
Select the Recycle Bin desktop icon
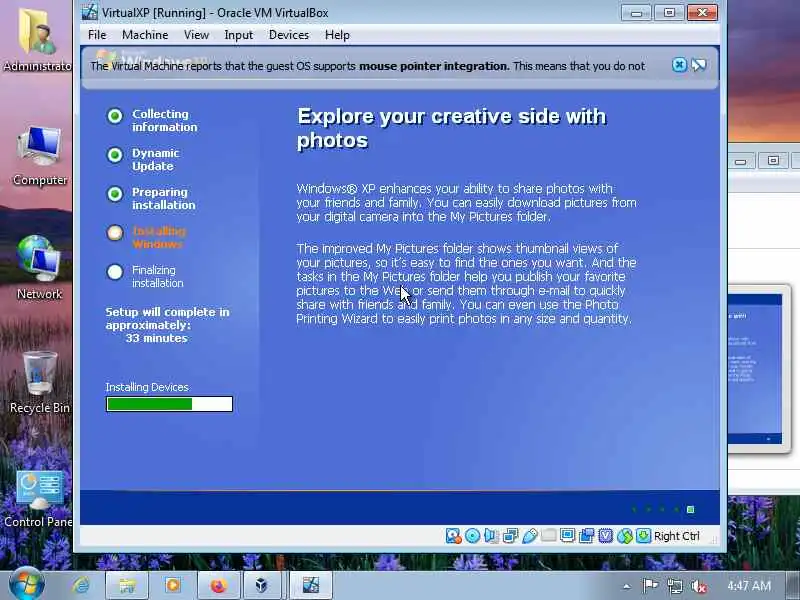point(39,383)
